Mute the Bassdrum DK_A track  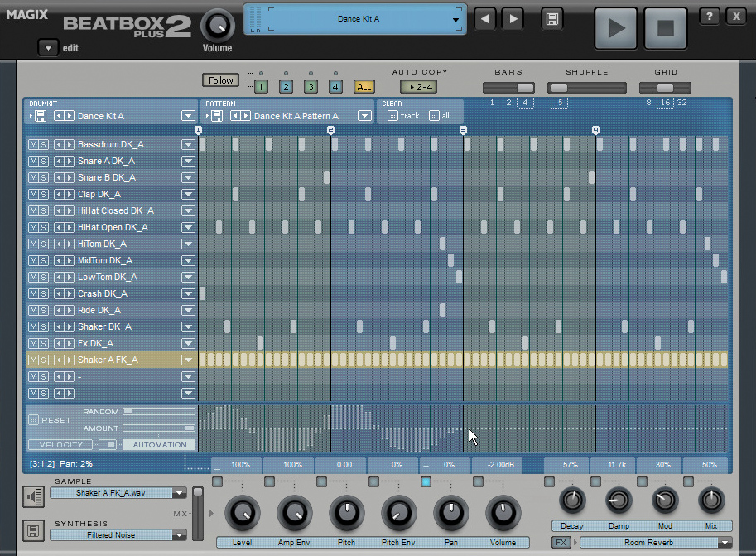[34, 144]
